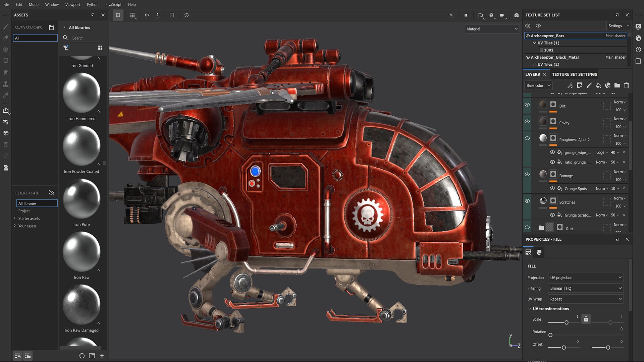This screenshot has height=362, width=644.
Task: Click the refresh icon below asset list
Action: 82,356
